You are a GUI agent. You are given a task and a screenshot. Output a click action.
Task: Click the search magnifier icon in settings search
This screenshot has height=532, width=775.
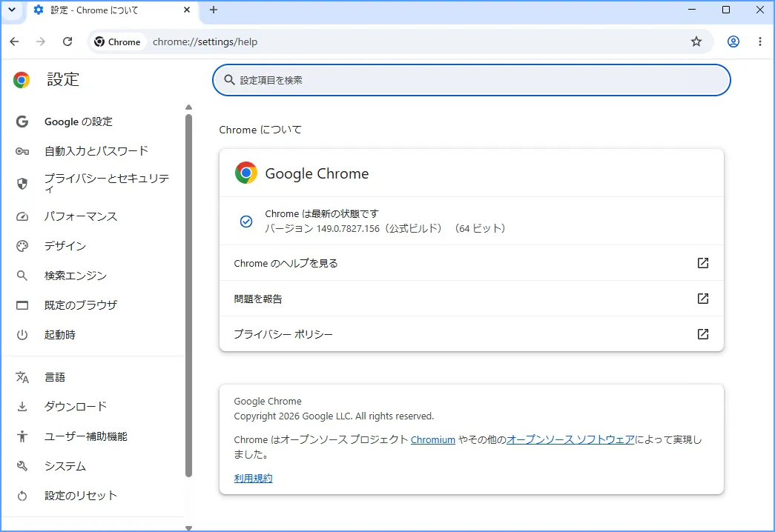click(x=229, y=80)
